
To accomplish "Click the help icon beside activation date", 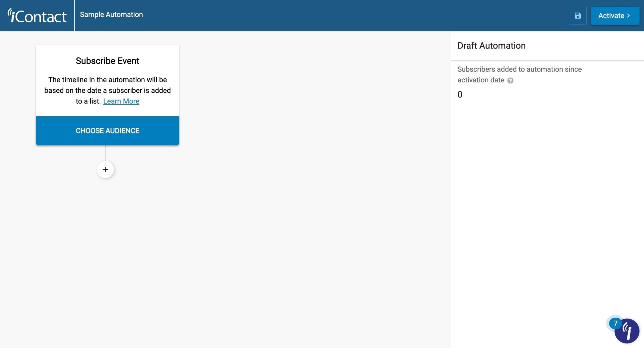I will coord(510,80).
